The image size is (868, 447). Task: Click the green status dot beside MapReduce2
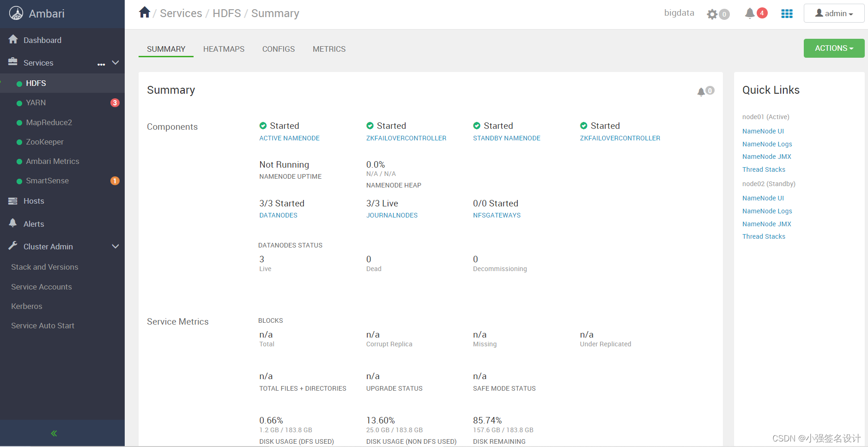pos(19,123)
